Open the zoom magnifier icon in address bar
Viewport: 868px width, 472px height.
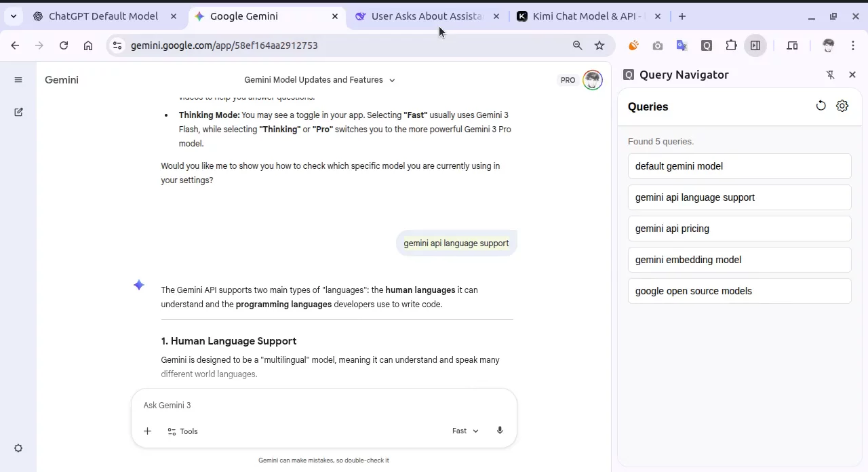[578, 45]
